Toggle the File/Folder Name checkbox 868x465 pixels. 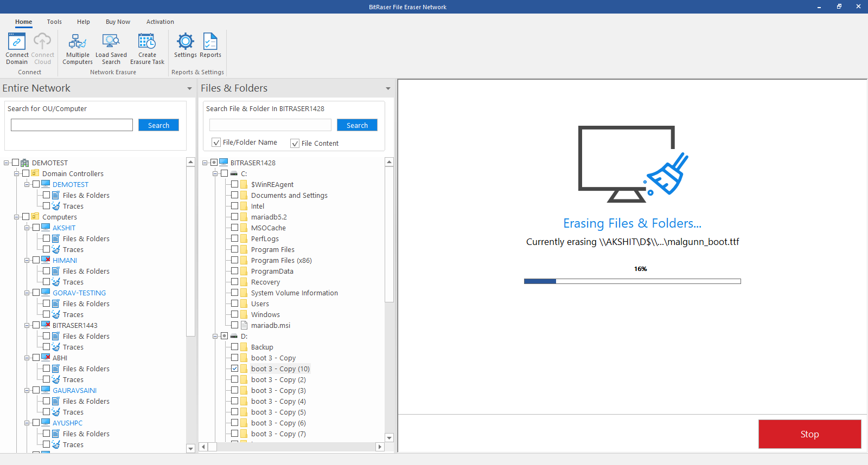(216, 143)
